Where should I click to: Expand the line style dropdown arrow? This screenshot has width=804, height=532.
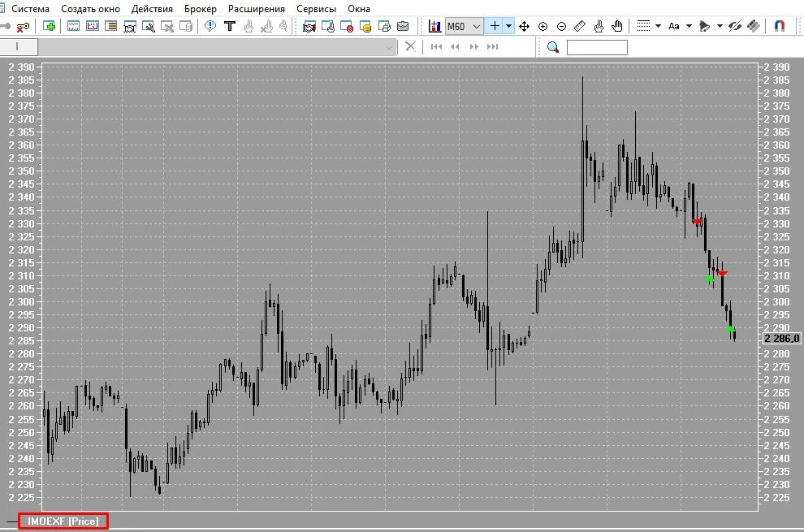click(658, 26)
